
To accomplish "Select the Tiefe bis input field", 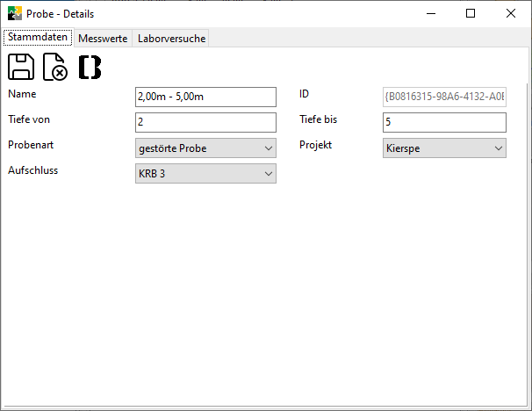I will [444, 122].
